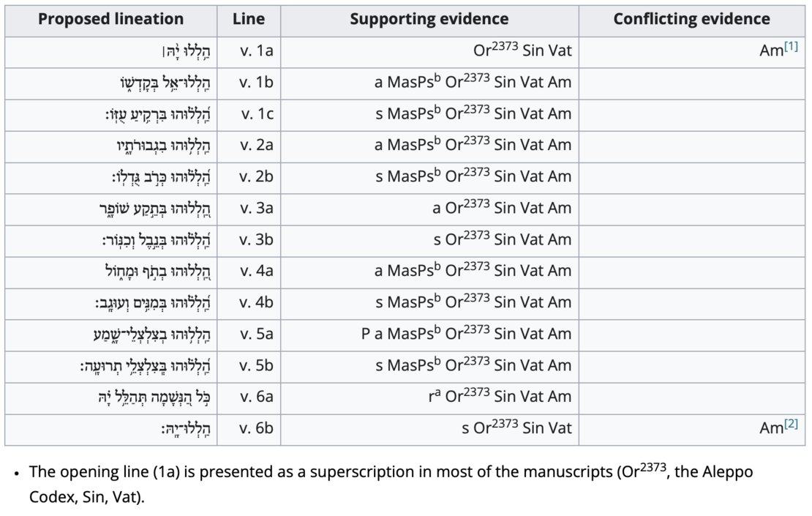Click the v. 2a line cell
This screenshot has width=812, height=516.
click(x=256, y=145)
